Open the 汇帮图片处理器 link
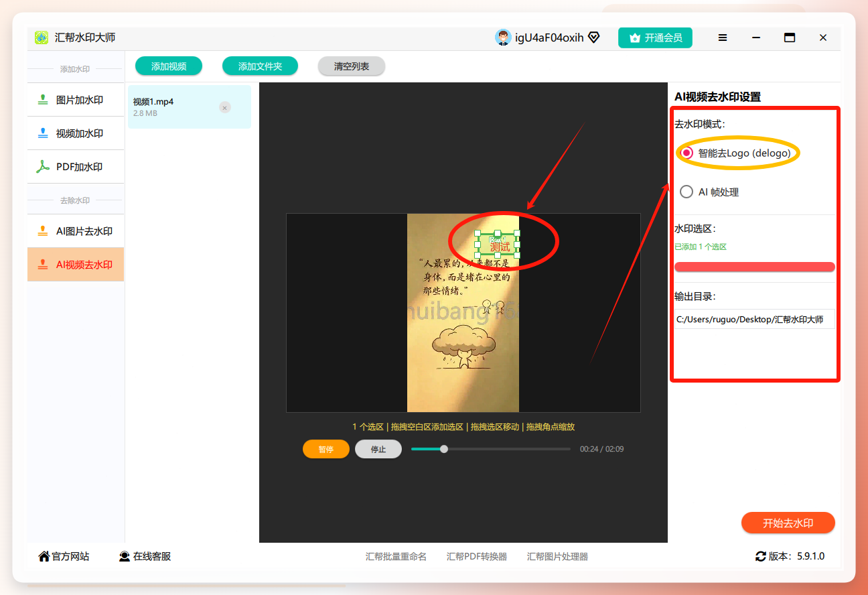 tap(557, 556)
